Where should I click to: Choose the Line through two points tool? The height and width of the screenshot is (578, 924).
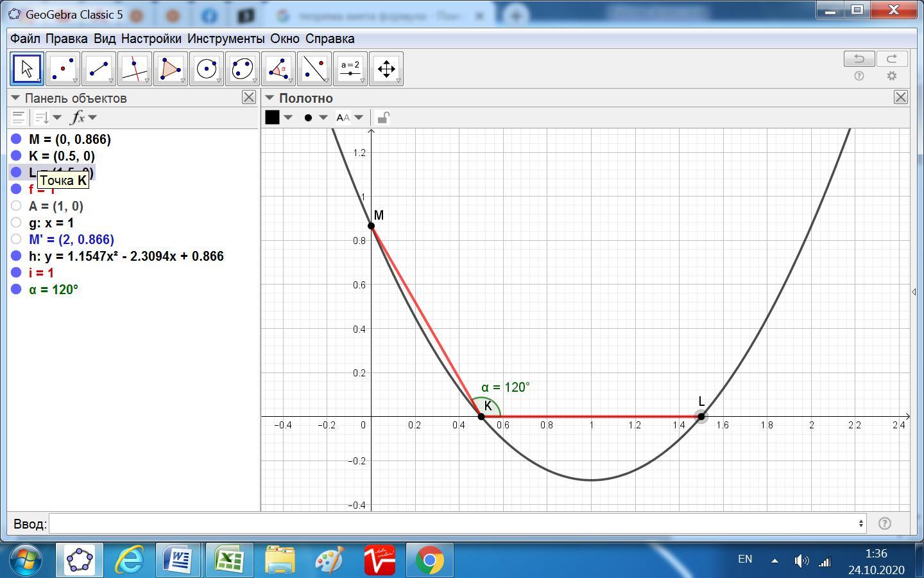tap(99, 69)
